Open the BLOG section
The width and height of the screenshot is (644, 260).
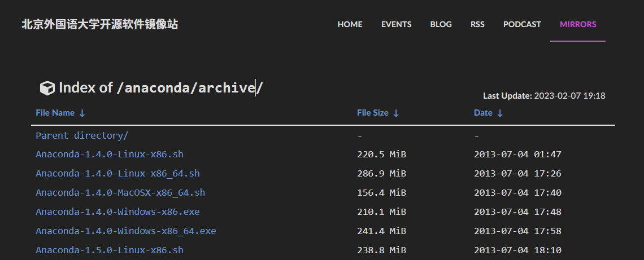pyautogui.click(x=441, y=24)
